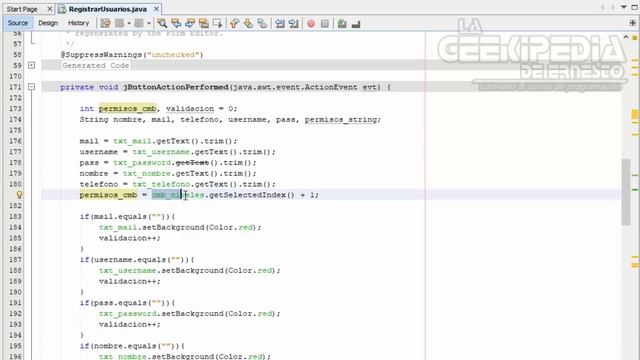Click 'if(nombre.equals("")){' on line 195

[x=132, y=346]
